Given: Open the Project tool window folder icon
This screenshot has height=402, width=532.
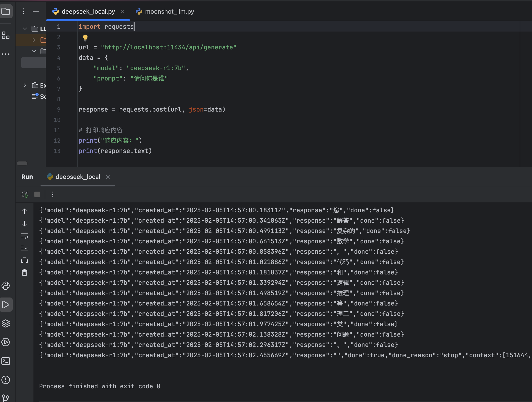Looking at the screenshot, I should point(6,11).
